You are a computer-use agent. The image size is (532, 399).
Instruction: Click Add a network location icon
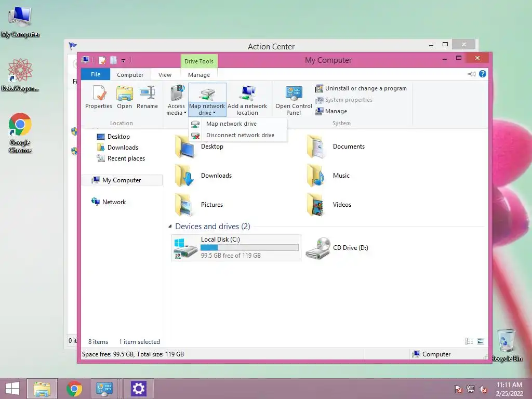tap(247, 100)
